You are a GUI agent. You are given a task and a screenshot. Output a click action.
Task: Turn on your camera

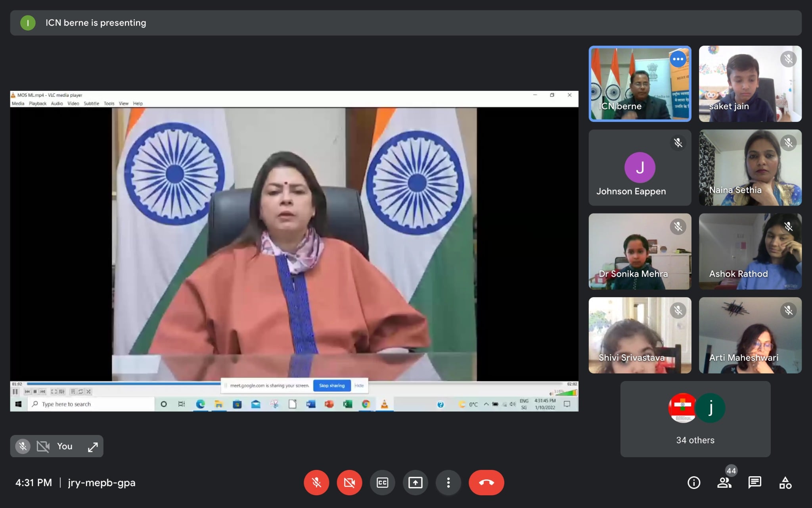click(x=349, y=483)
